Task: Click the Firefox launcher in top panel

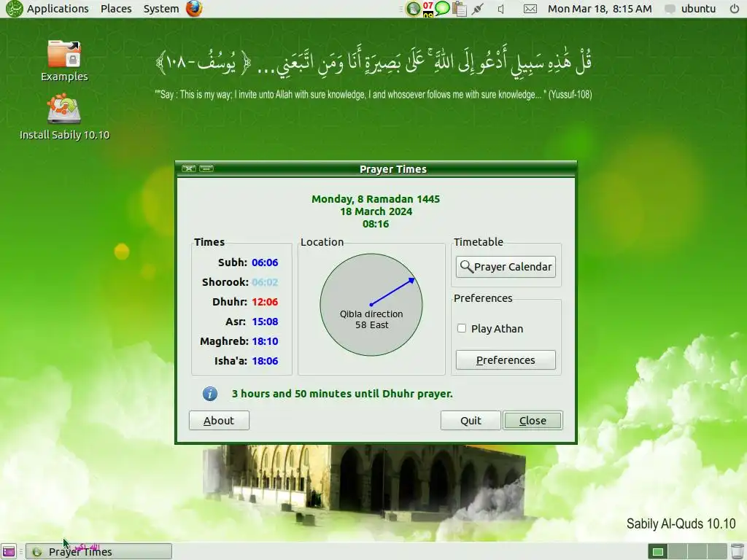Action: tap(194, 9)
